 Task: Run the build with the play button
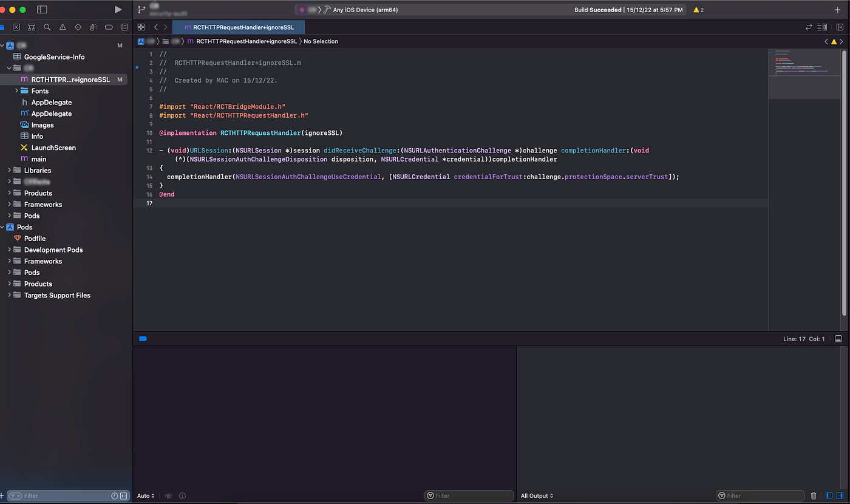point(118,10)
